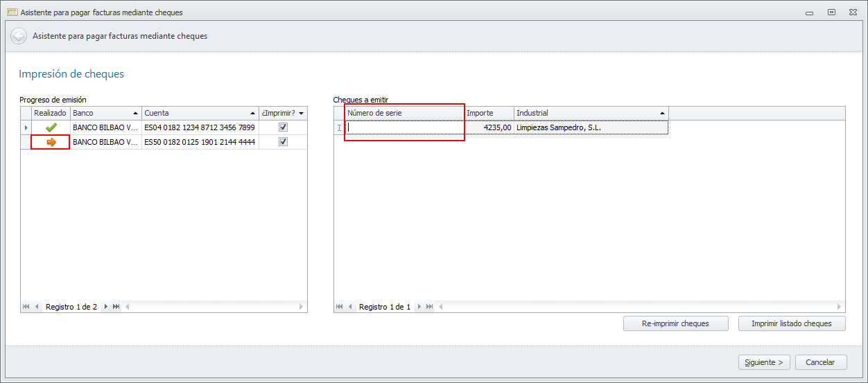Click Imprimir listado cheques button
868x383 pixels.
point(792,323)
